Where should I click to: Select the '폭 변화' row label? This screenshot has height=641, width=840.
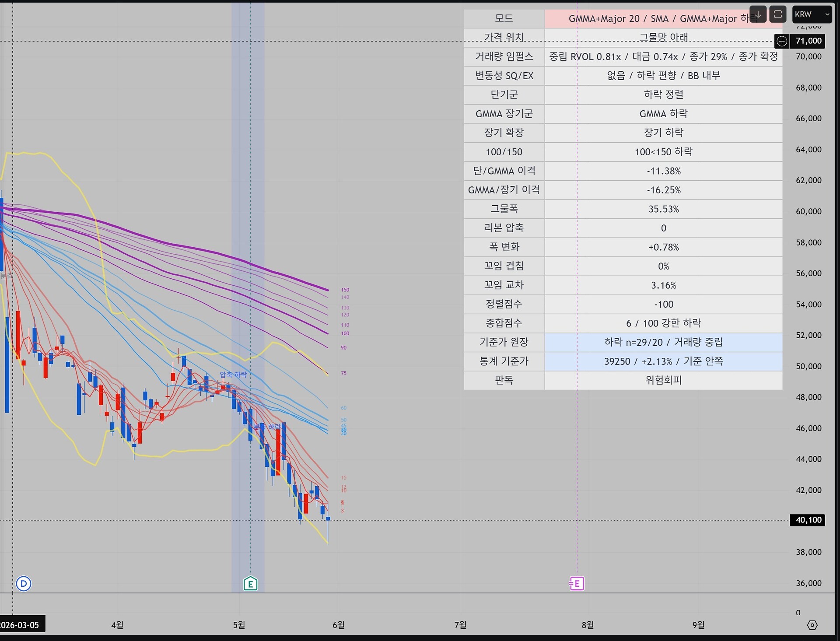click(504, 247)
